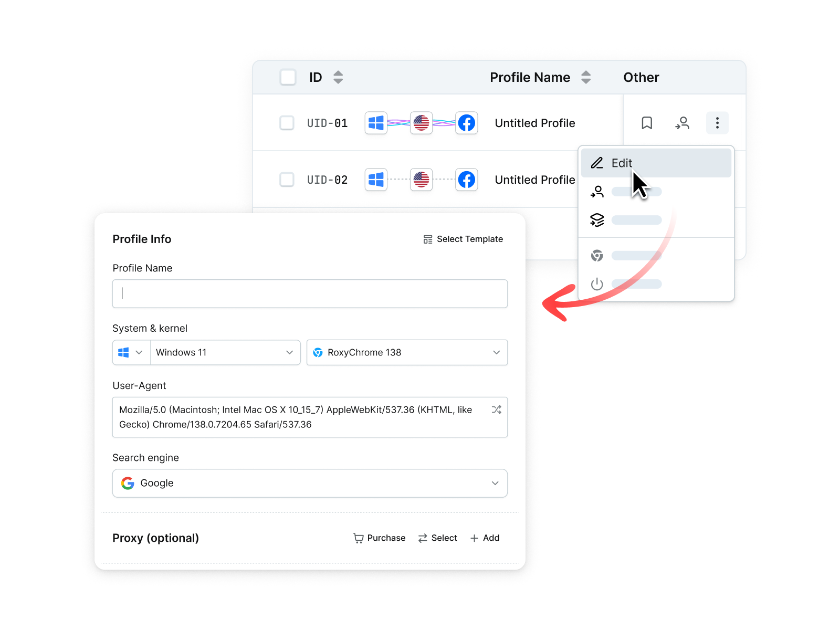840x630 pixels.
Task: Click the power entry in the context menu
Action: point(597,284)
